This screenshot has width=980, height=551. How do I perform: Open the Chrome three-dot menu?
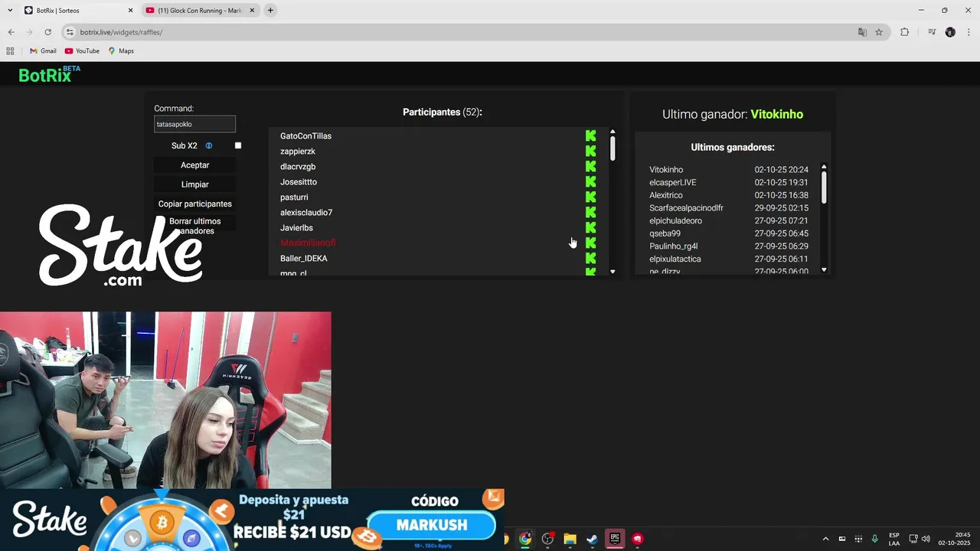969,32
